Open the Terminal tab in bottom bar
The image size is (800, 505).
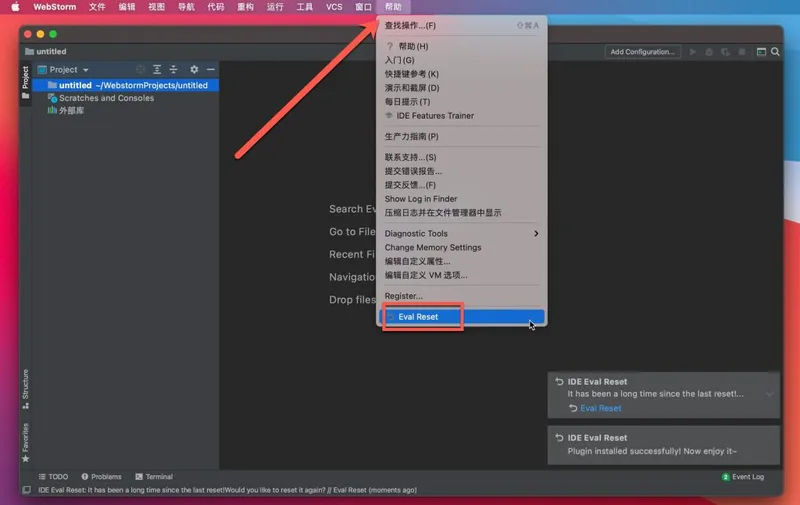153,477
